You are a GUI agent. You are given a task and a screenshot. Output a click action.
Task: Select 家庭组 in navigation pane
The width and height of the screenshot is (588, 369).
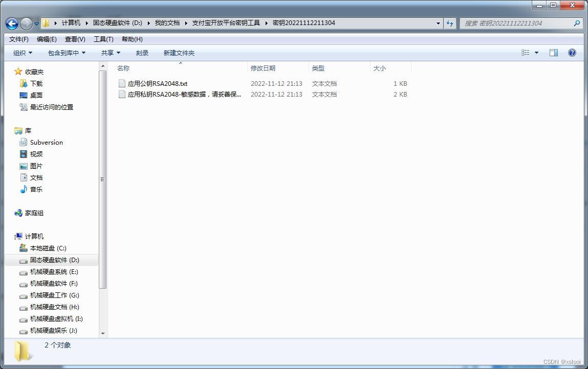click(34, 213)
